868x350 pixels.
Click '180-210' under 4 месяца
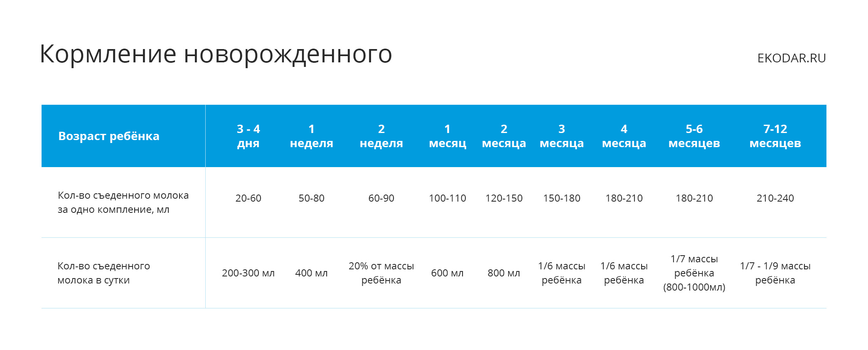624,198
